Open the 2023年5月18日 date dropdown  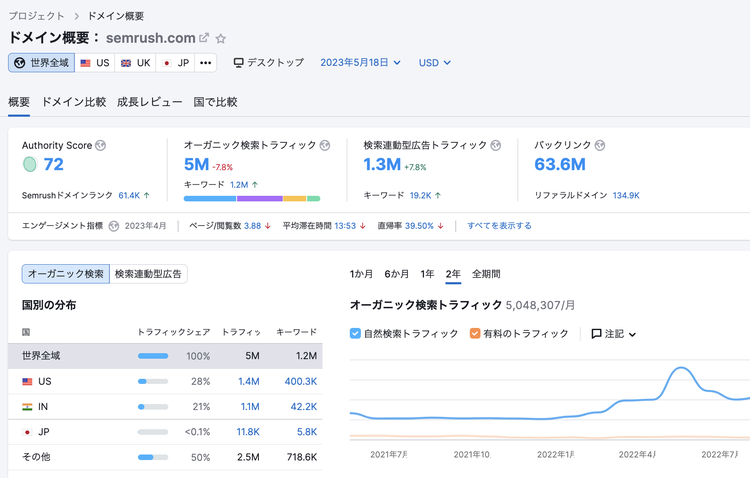[360, 63]
